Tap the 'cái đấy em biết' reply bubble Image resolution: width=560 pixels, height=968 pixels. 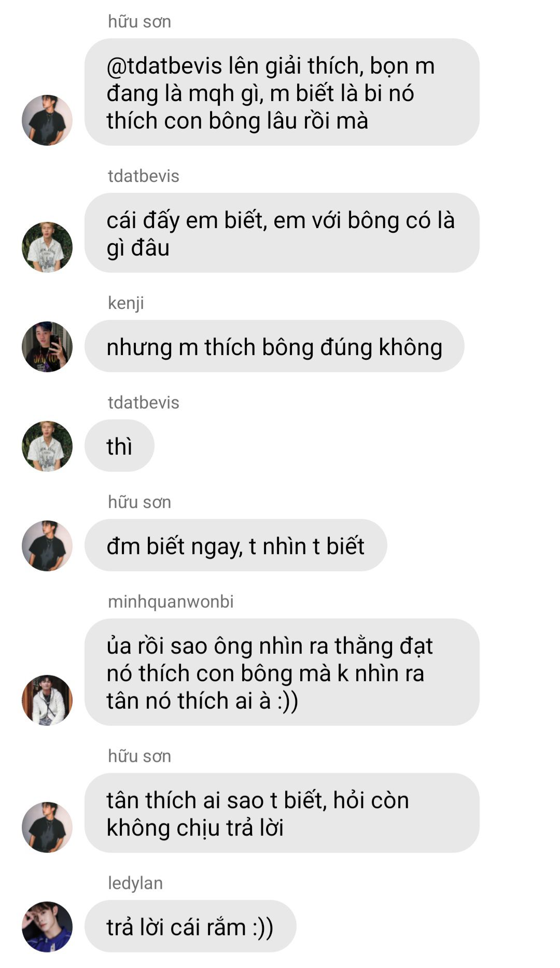pos(282,233)
